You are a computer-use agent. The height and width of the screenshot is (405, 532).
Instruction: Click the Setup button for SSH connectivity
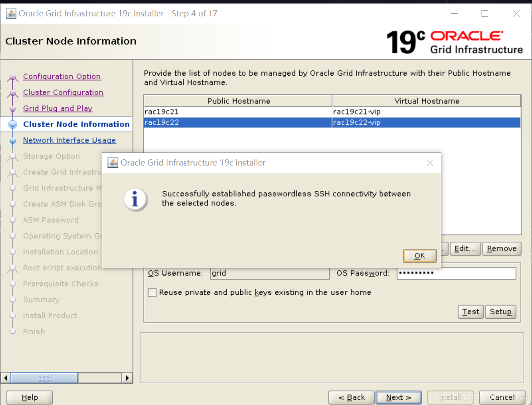[501, 312]
